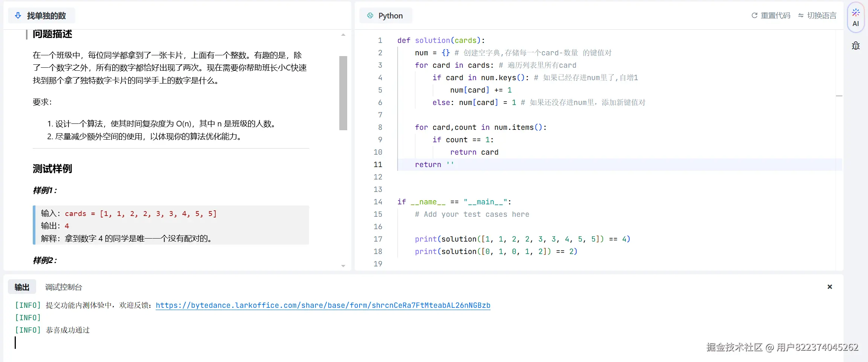Image resolution: width=868 pixels, height=362 pixels.
Task: Click the scroll-down arrow in problem description
Action: 343,266
